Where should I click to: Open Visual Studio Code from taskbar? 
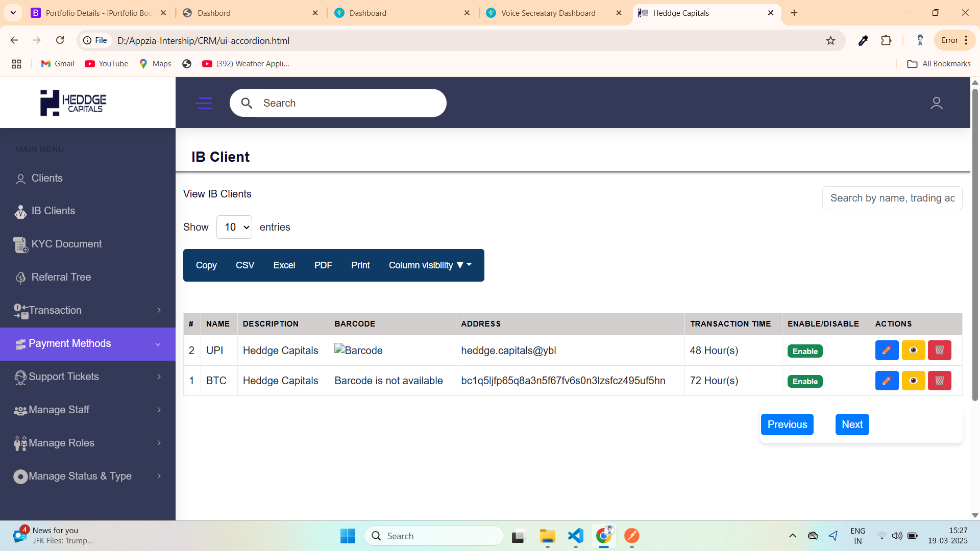click(575, 536)
